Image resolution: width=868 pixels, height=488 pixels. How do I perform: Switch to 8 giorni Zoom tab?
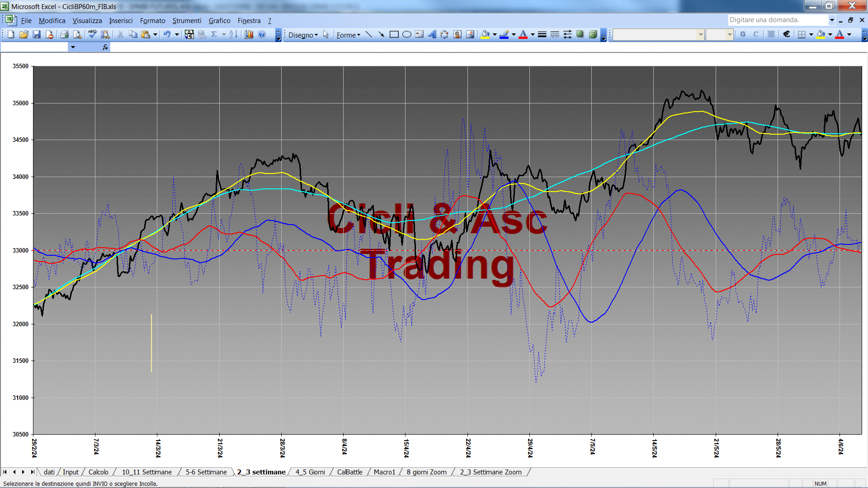pyautogui.click(x=426, y=472)
